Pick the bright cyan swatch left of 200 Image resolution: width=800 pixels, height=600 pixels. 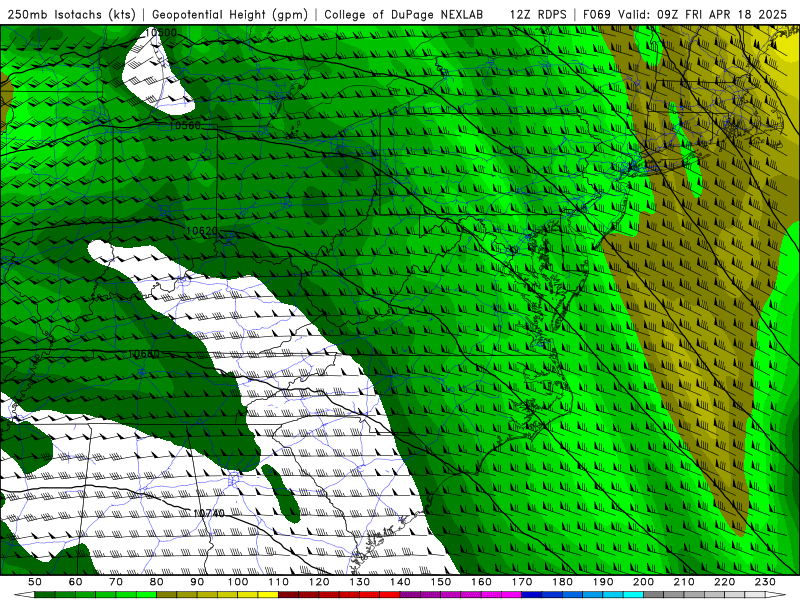click(x=634, y=595)
